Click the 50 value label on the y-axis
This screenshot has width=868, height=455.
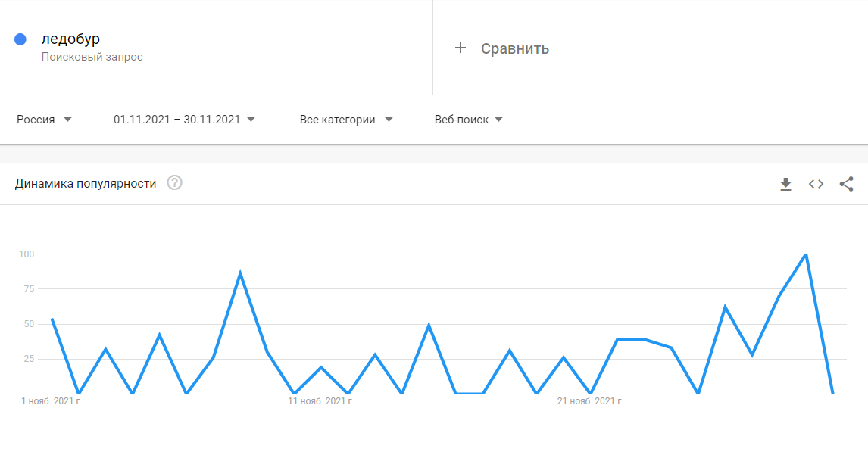(x=28, y=324)
